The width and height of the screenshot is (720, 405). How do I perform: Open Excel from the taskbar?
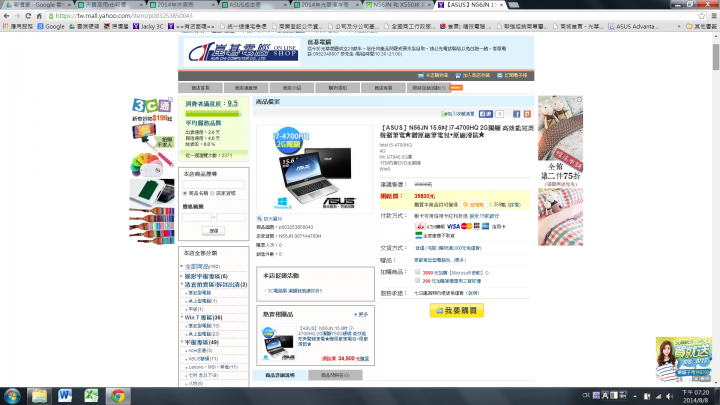(91, 396)
